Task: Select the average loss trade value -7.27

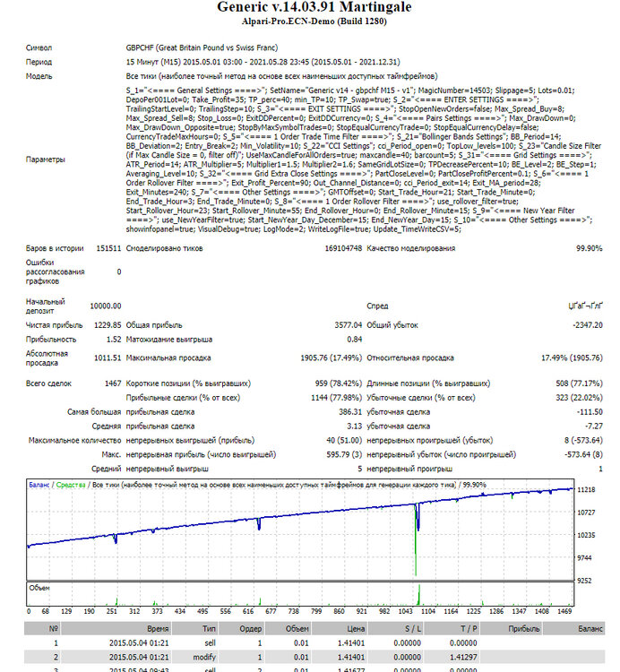Action: pos(594,426)
